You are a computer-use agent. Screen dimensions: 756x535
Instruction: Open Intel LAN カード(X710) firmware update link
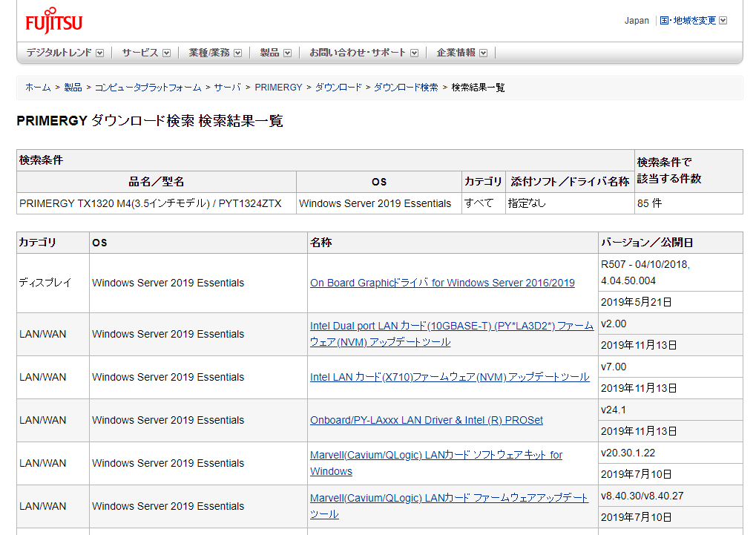(450, 377)
